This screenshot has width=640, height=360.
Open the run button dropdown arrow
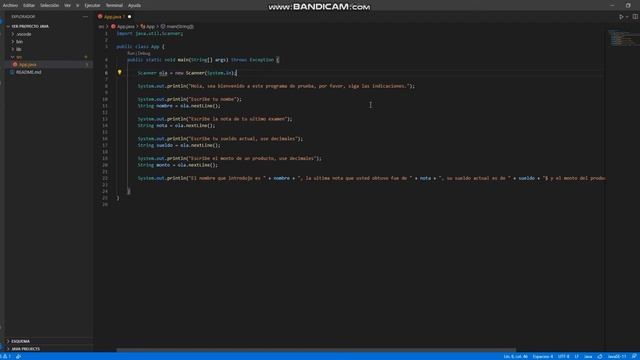pyautogui.click(x=627, y=17)
